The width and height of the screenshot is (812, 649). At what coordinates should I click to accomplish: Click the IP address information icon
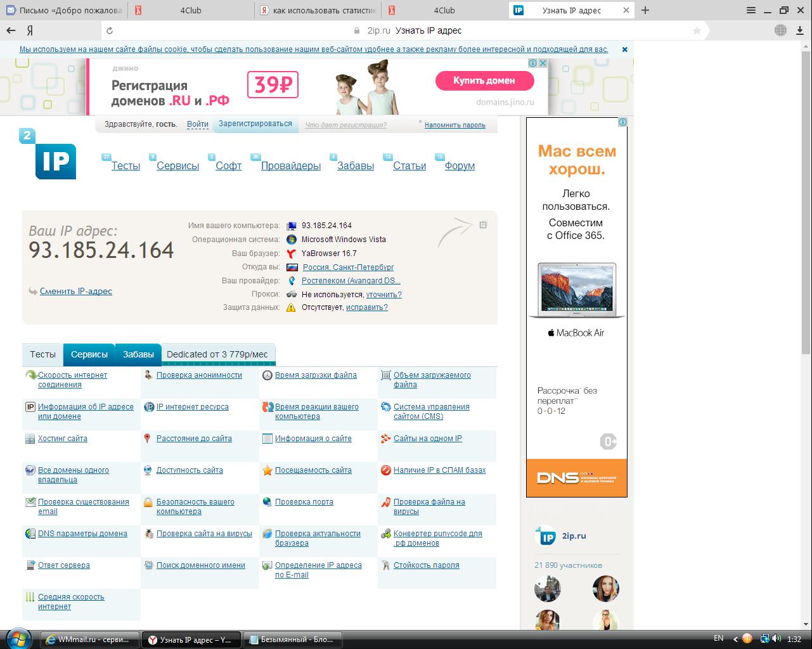coord(30,407)
